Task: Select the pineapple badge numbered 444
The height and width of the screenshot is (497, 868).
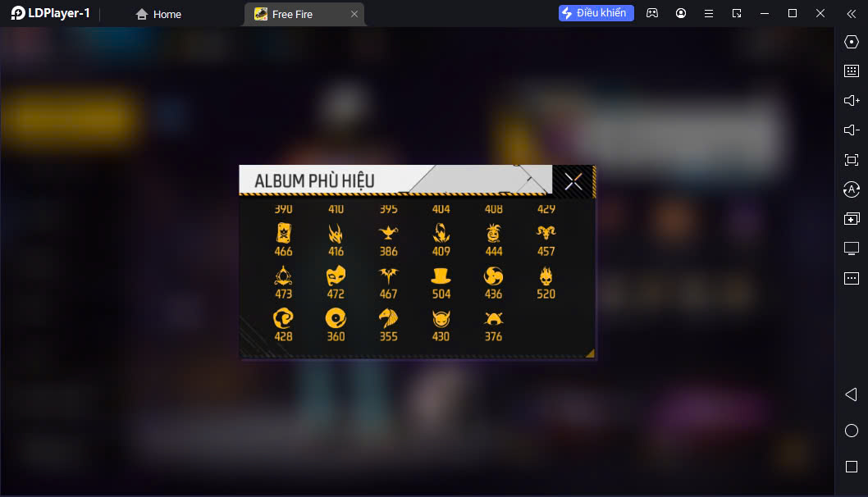Action: point(493,241)
